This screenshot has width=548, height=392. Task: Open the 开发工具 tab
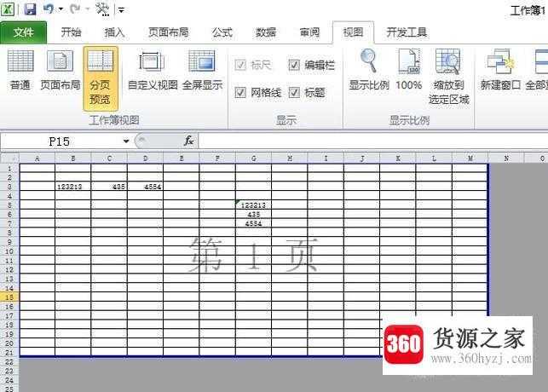(407, 32)
